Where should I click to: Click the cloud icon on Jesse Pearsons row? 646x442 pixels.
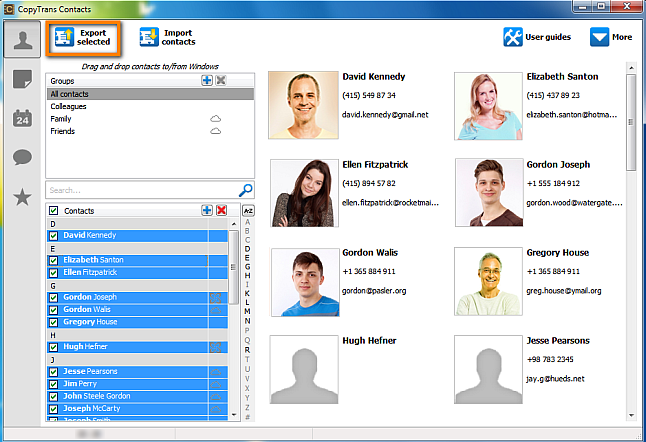(x=216, y=372)
